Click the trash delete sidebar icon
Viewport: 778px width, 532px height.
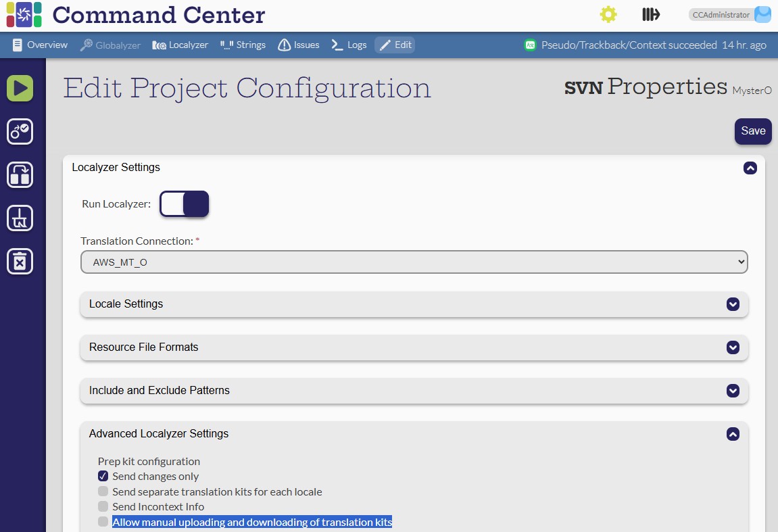coord(20,261)
